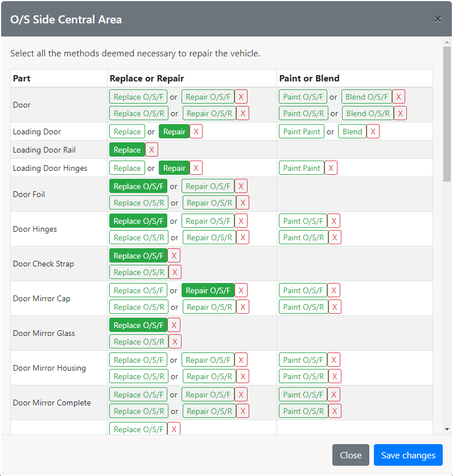Screen dimensions: 453x476
Task: Click X next to Door Foil Repair O/S/F
Action: tap(241, 186)
